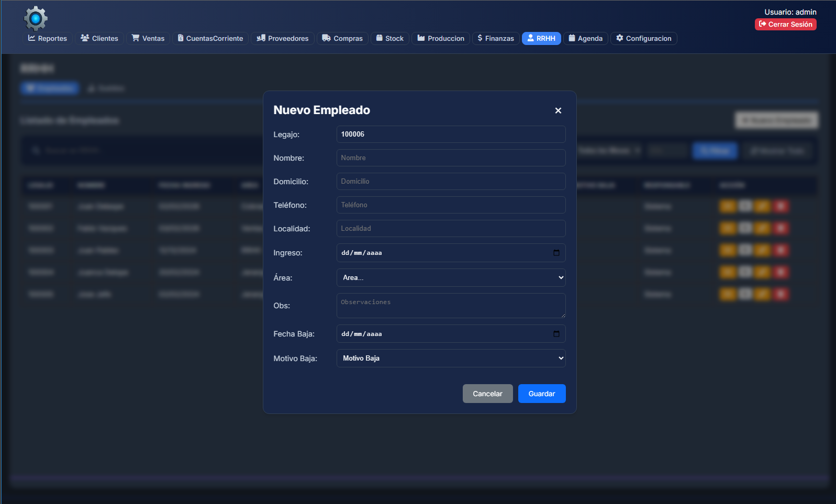Image resolution: width=836 pixels, height=504 pixels.
Task: Open the Configuracion menu
Action: pos(644,38)
